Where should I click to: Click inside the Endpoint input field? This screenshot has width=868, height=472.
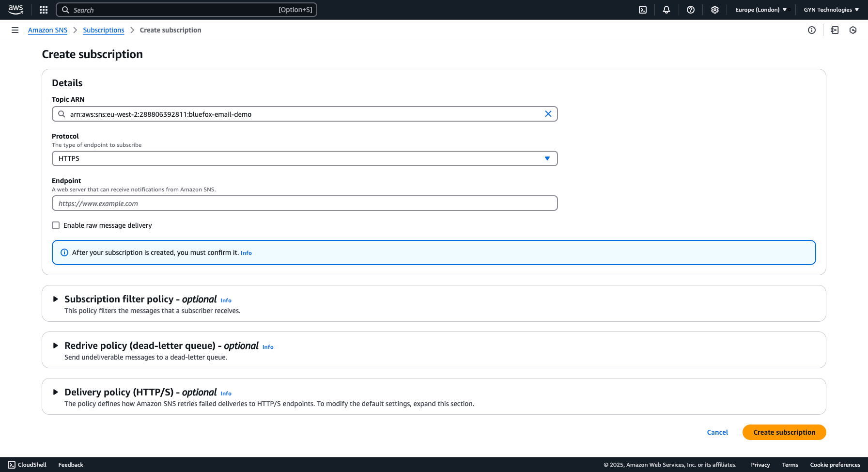pyautogui.click(x=304, y=203)
